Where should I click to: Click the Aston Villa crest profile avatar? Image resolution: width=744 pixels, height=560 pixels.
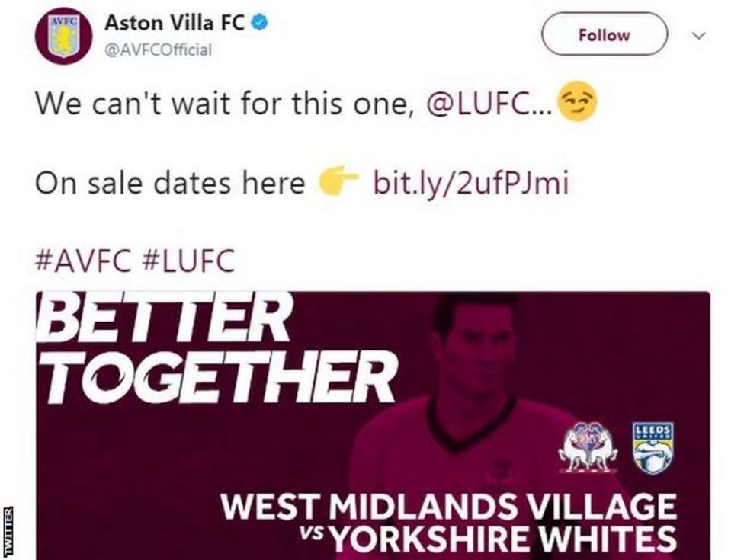point(63,35)
